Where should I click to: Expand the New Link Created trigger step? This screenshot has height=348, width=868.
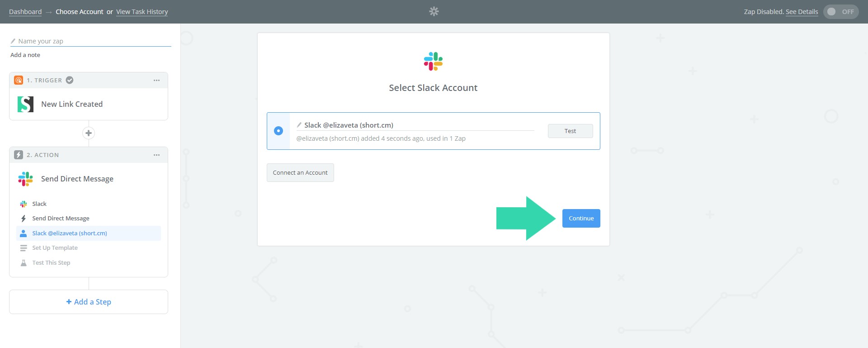72,104
